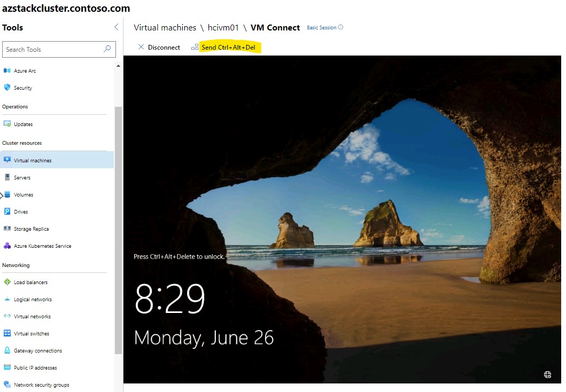
Task: Click the VM lock screen display
Action: pyautogui.click(x=342, y=219)
